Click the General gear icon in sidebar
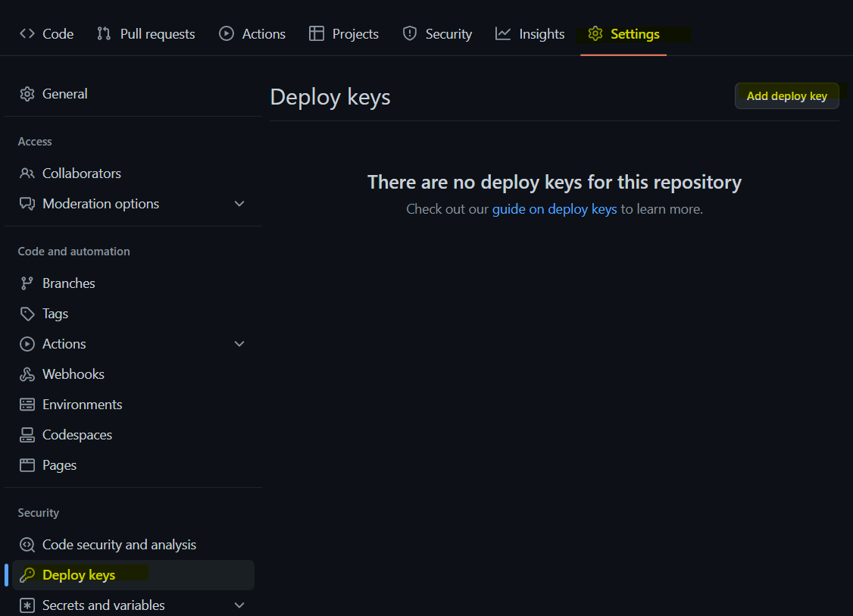This screenshot has width=853, height=616. 27,94
